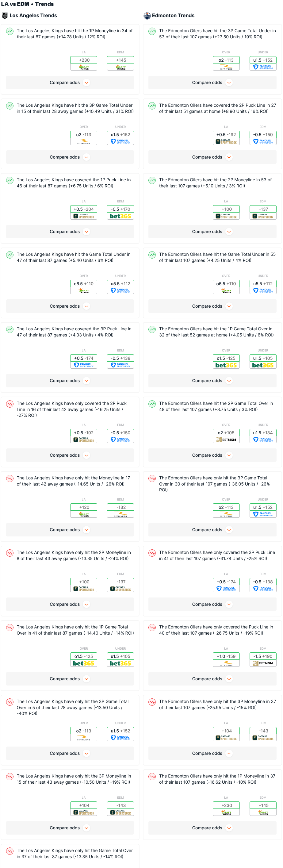Click red downtrend icon beside Oilers 3P Moneyline trend
The height and width of the screenshot is (868, 283).
click(152, 702)
